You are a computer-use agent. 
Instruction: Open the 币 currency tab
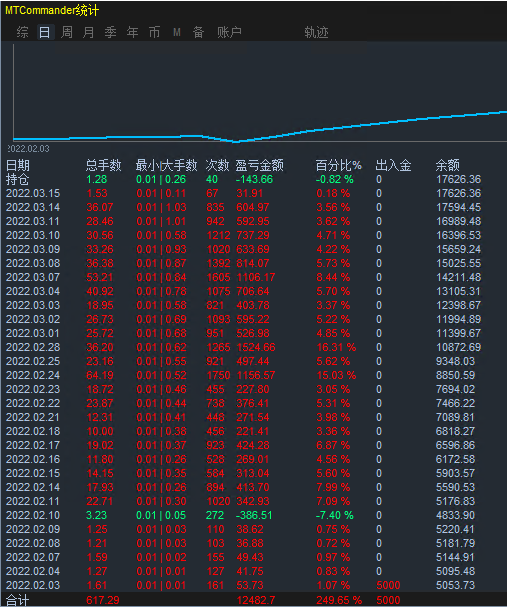click(155, 32)
